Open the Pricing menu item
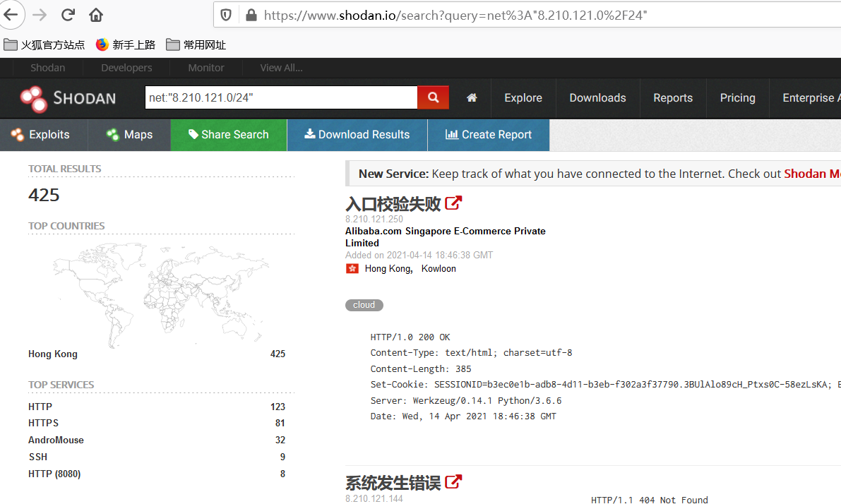This screenshot has height=504, width=841. point(737,97)
